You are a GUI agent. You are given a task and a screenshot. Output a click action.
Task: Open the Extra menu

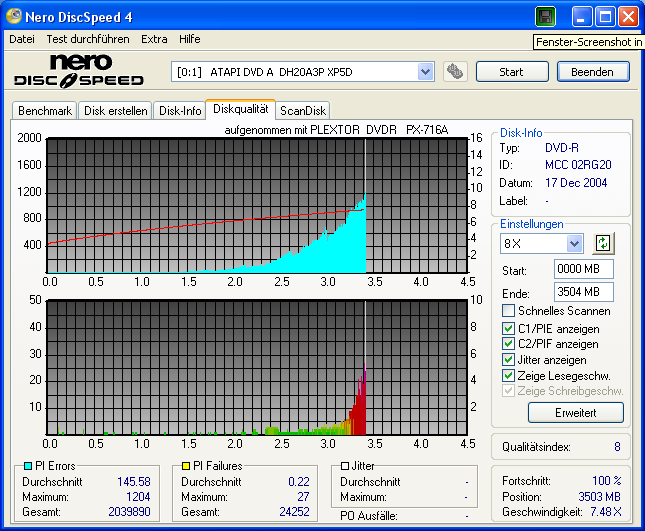click(x=154, y=39)
